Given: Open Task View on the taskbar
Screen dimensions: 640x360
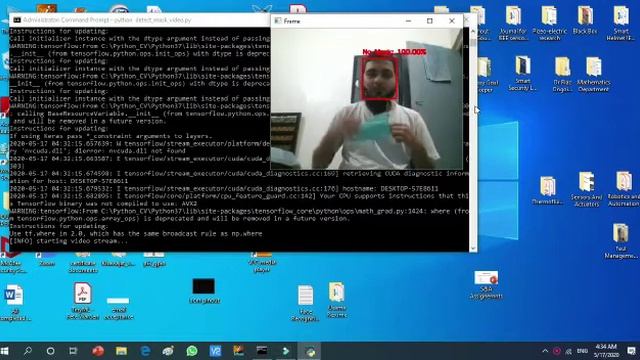Looking at the screenshot, I should [x=73, y=351].
